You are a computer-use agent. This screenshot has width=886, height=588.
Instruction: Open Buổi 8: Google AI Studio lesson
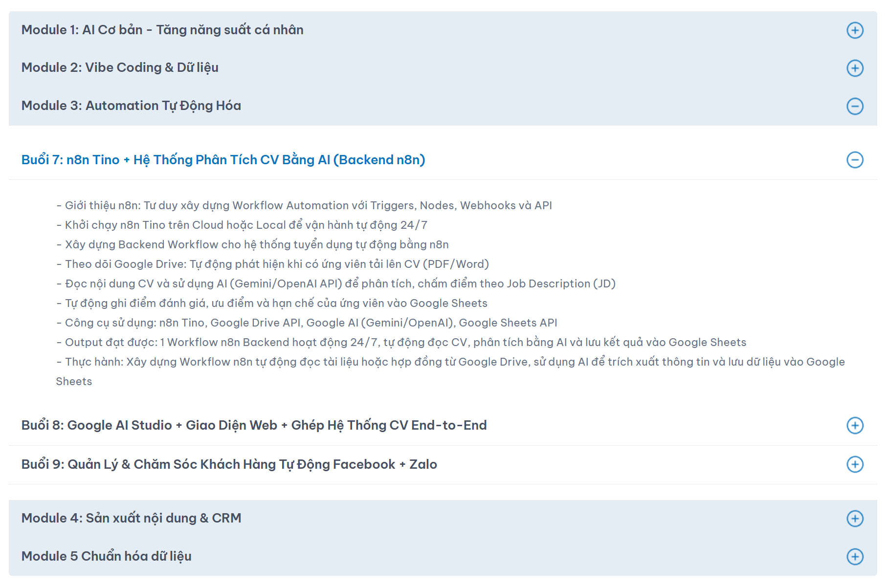point(254,425)
